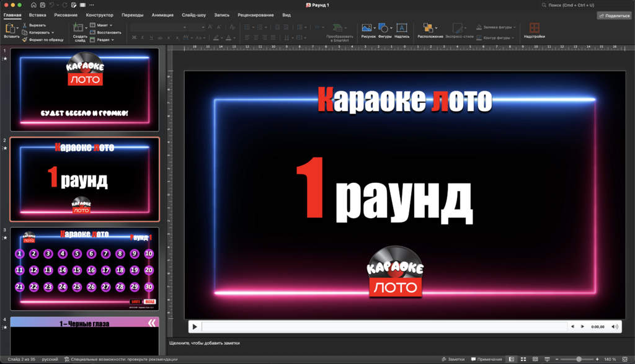Click the Вставить clipboard icon
Viewport: 635px width, 364px height.
click(x=10, y=29)
